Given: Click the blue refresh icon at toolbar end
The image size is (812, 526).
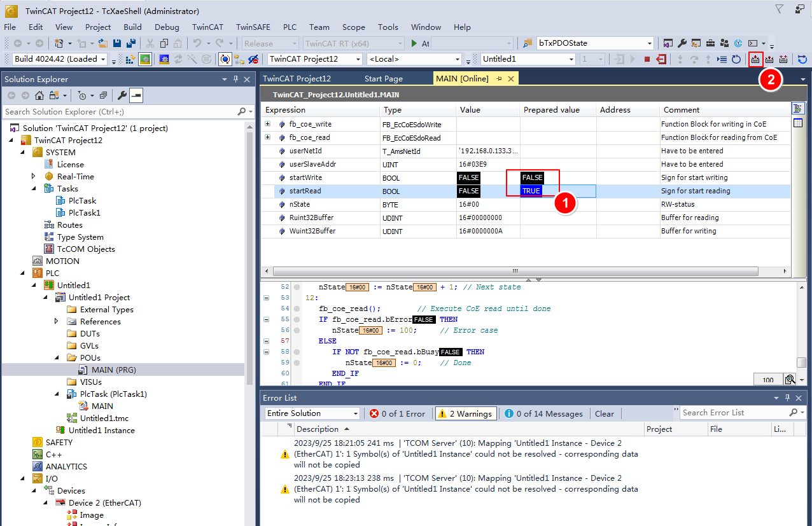Looking at the screenshot, I should [x=802, y=59].
